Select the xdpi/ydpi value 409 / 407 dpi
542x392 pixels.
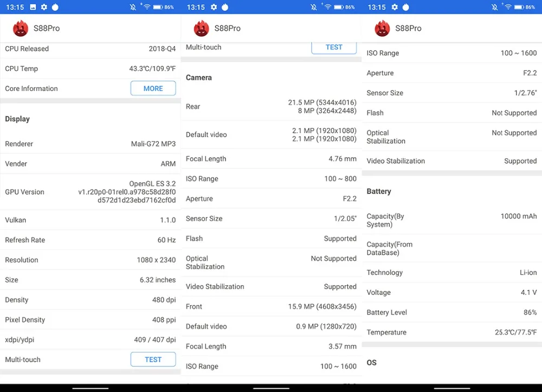click(x=155, y=340)
